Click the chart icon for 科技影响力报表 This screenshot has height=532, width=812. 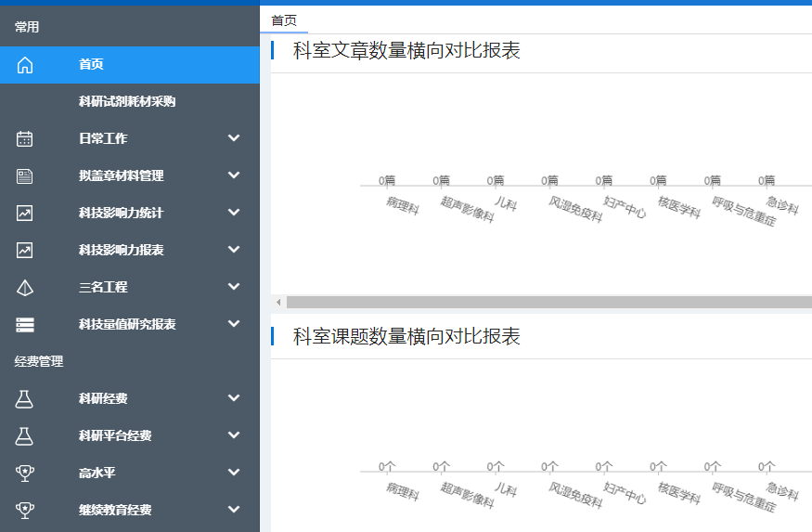tap(25, 250)
